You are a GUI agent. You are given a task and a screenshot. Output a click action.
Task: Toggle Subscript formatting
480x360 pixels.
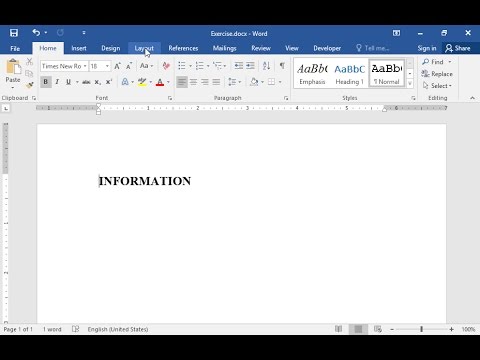(x=97, y=82)
